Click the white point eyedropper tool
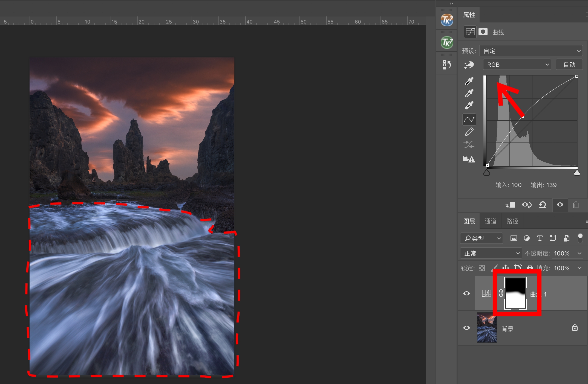 coord(469,105)
